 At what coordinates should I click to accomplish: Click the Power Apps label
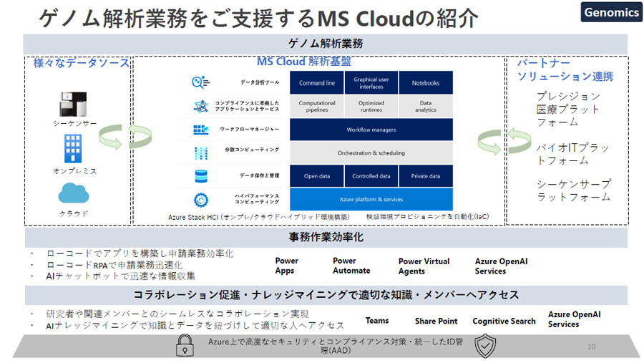pos(286,266)
